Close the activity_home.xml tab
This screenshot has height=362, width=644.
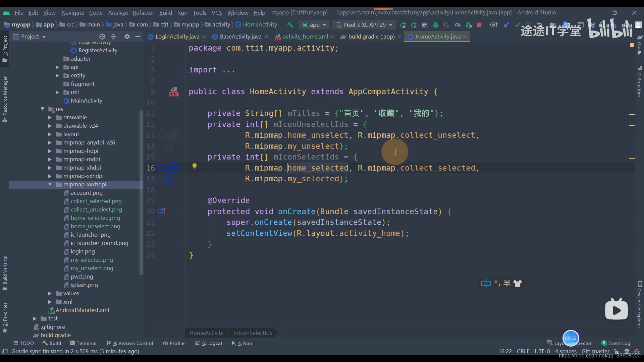[x=332, y=37]
